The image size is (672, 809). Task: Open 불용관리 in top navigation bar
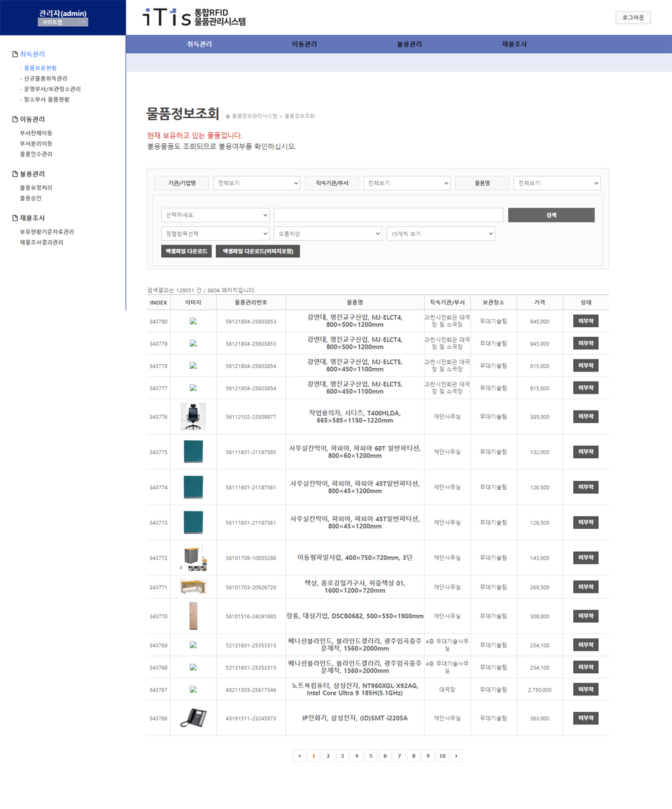click(x=409, y=44)
